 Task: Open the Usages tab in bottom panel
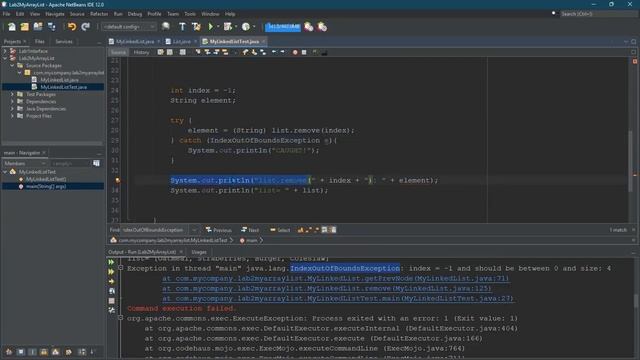tap(199, 252)
